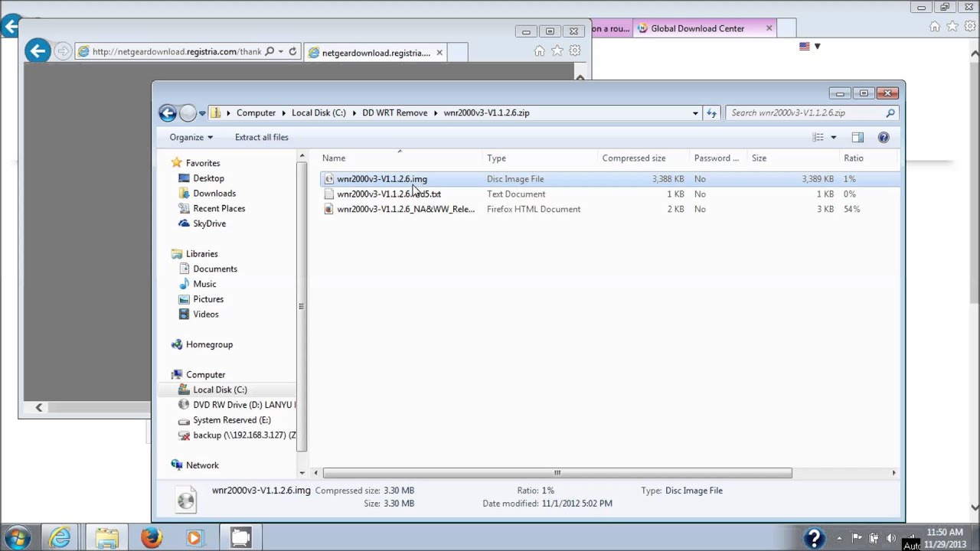The width and height of the screenshot is (980, 551).
Task: Click navigation pane scroll up arrow
Action: (x=302, y=156)
